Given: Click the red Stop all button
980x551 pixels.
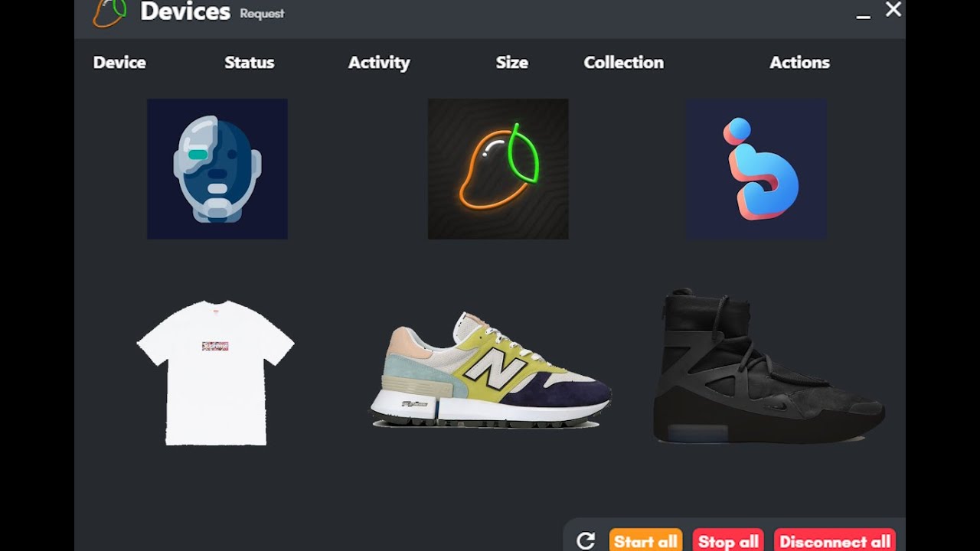Looking at the screenshot, I should pyautogui.click(x=728, y=540).
